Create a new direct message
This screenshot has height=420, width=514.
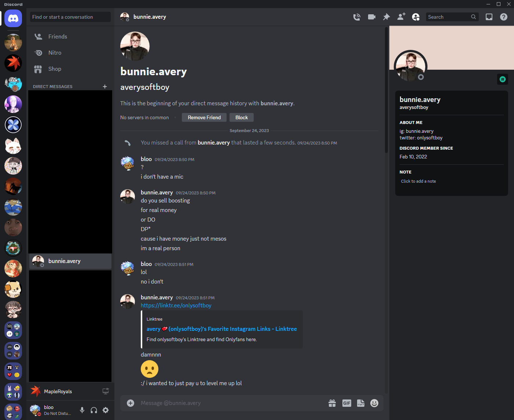[x=105, y=87]
